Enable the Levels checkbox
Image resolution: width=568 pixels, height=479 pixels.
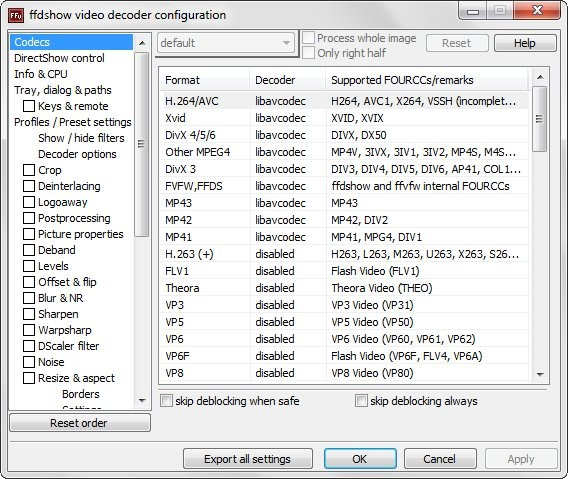[29, 266]
